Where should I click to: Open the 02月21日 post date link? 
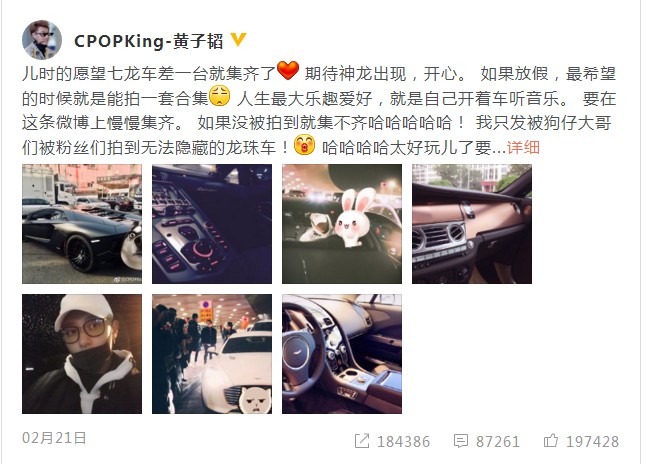tap(54, 438)
